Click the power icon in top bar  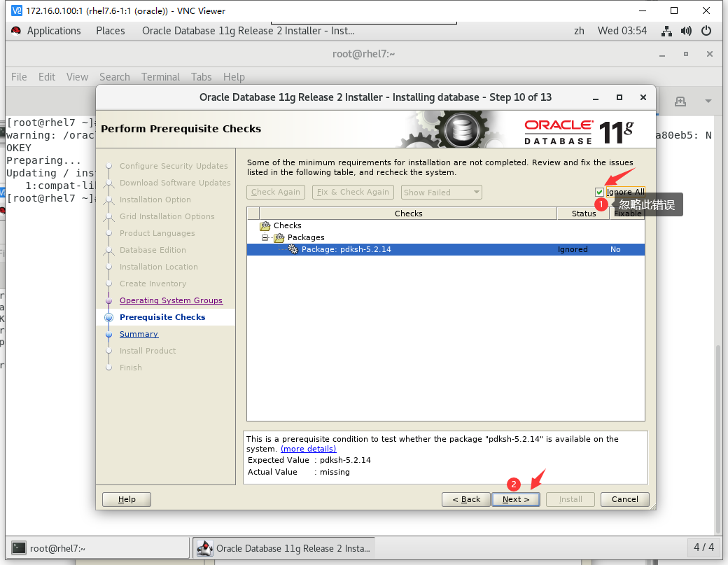[706, 31]
